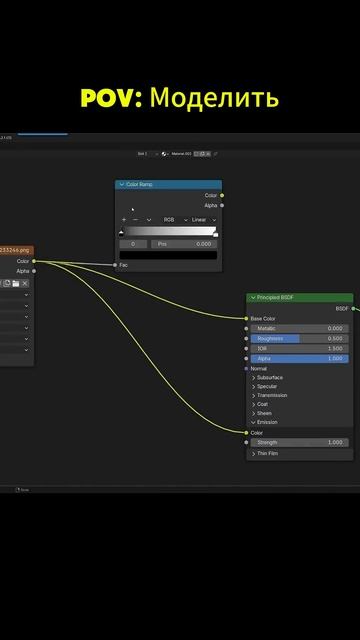The width and height of the screenshot is (360, 640).
Task: Click the image node Alpha output socket
Action: [x=34, y=271]
